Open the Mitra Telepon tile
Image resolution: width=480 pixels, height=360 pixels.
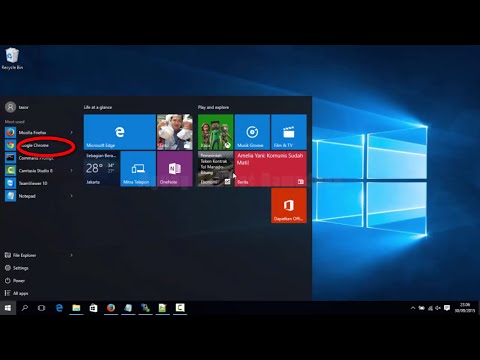138,169
